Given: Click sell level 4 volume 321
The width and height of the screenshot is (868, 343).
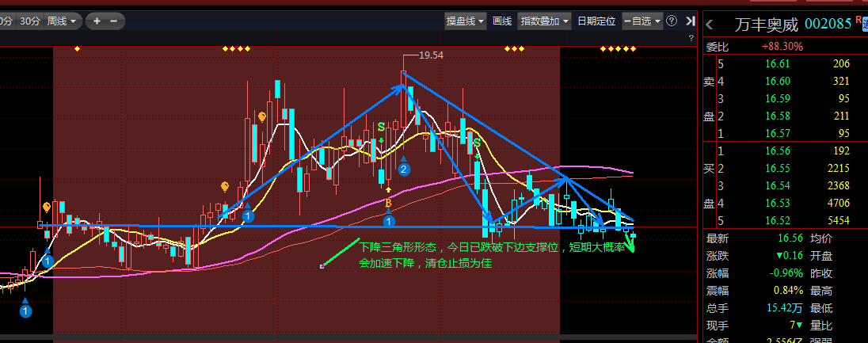Looking at the screenshot, I should [841, 81].
